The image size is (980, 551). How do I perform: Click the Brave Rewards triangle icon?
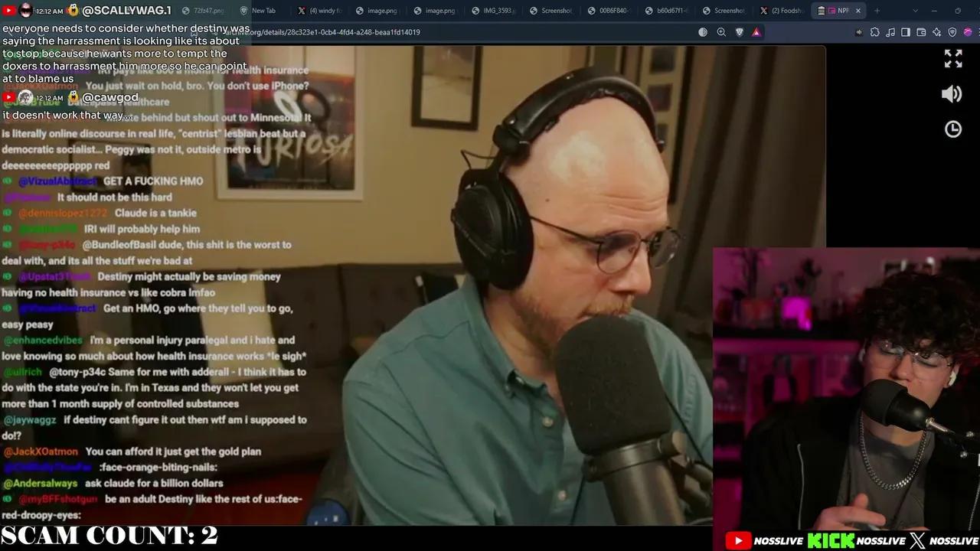756,32
